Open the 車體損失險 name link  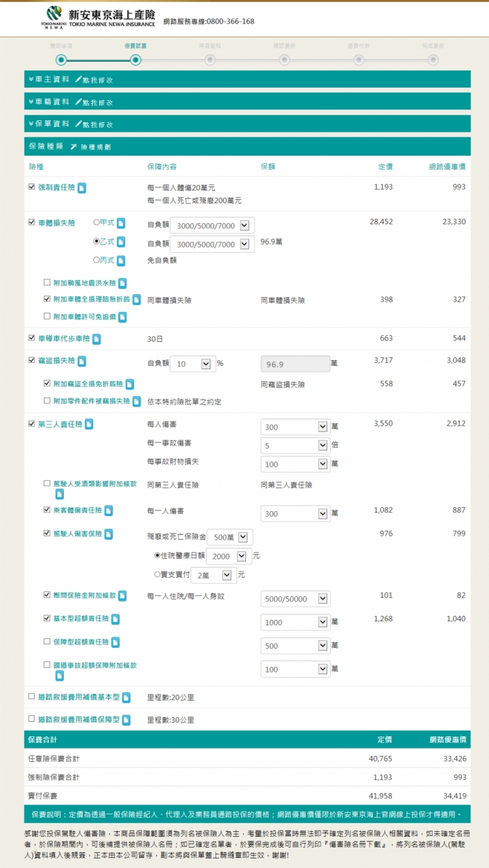tap(56, 222)
